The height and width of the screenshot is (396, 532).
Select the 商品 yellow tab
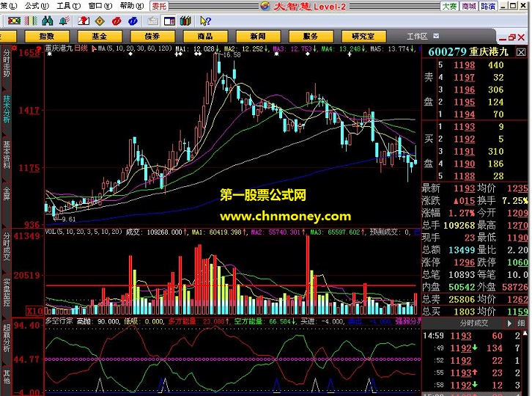pos(205,37)
